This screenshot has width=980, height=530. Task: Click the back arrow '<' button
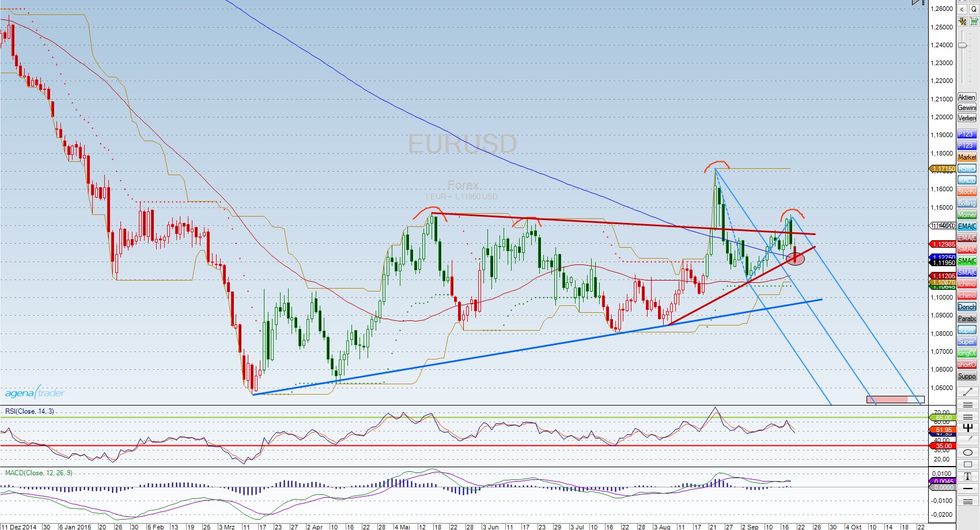click(962, 9)
